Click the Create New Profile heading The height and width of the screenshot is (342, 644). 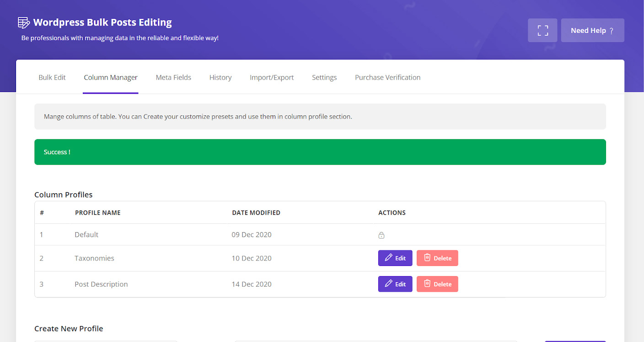tap(69, 329)
